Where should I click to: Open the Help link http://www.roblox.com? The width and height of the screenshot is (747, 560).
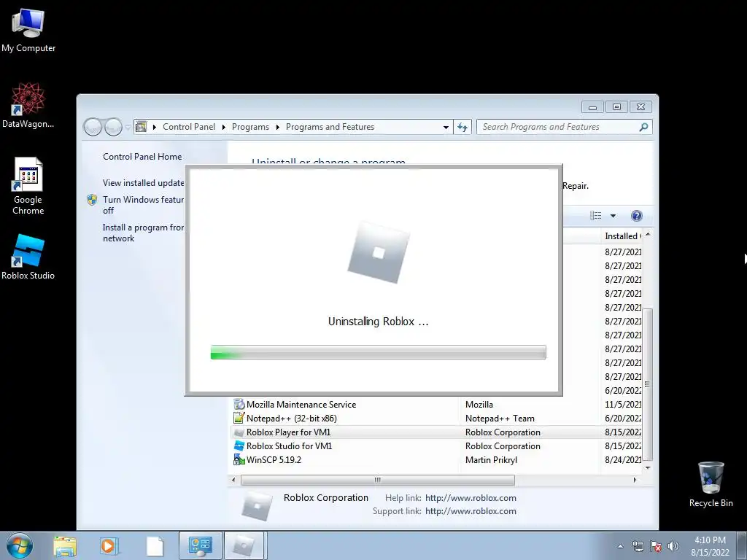pyautogui.click(x=471, y=497)
